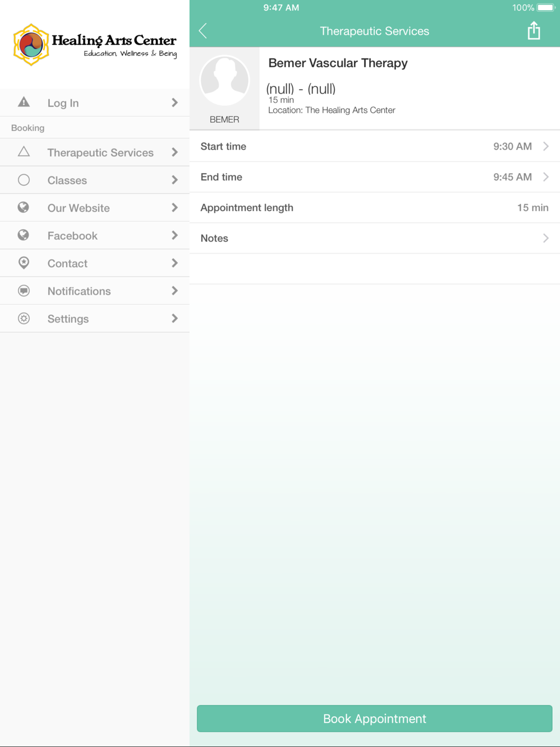Click the Notifications speech bubble icon
The image size is (560, 747).
tap(24, 291)
